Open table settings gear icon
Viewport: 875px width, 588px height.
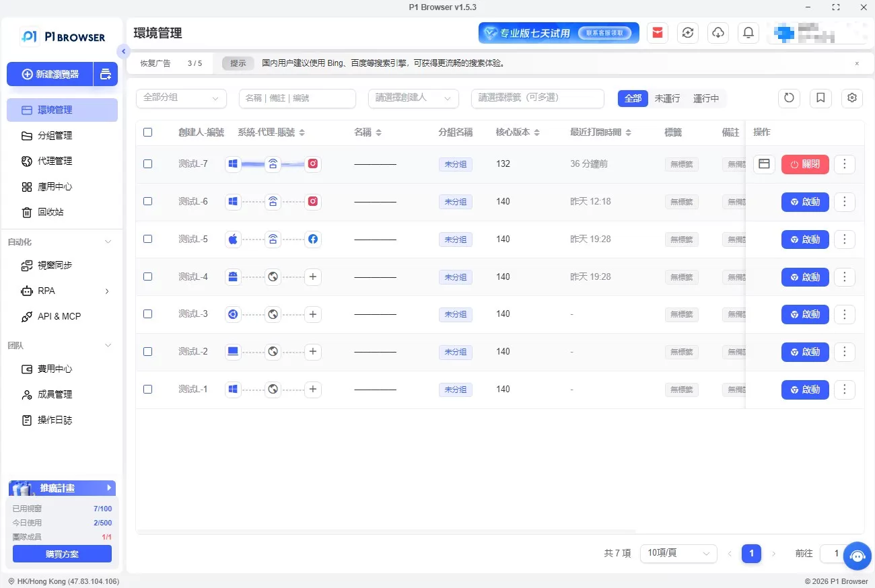(852, 98)
